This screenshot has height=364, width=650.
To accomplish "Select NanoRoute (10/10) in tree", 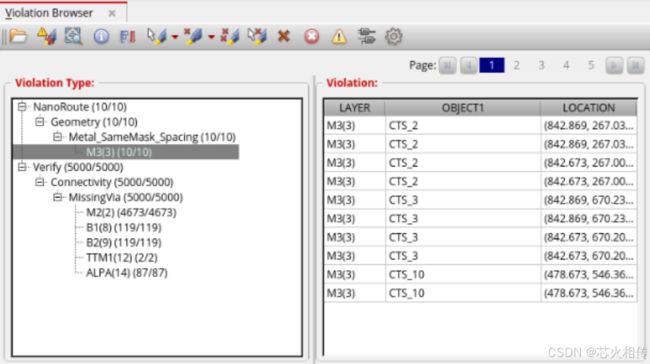I will click(80, 107).
